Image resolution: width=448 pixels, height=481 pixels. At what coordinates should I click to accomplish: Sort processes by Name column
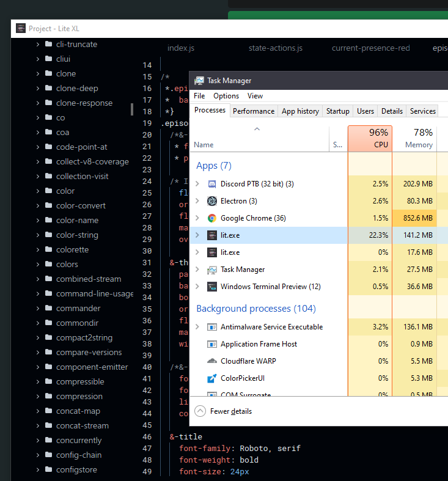[x=260, y=139]
